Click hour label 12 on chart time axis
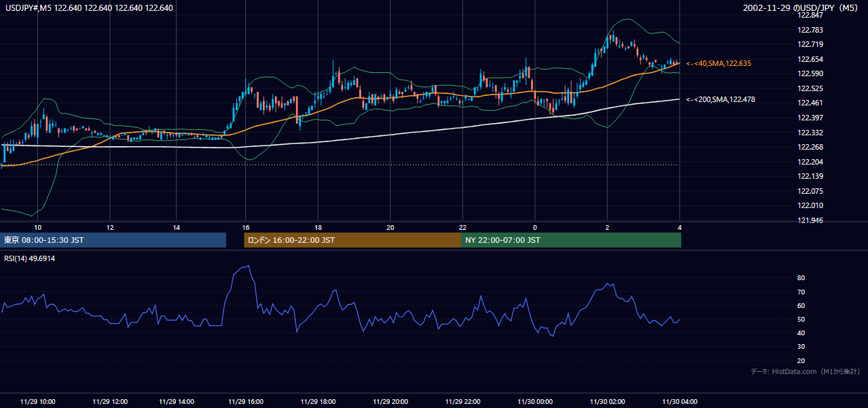The height and width of the screenshot is (408, 868). 110,227
